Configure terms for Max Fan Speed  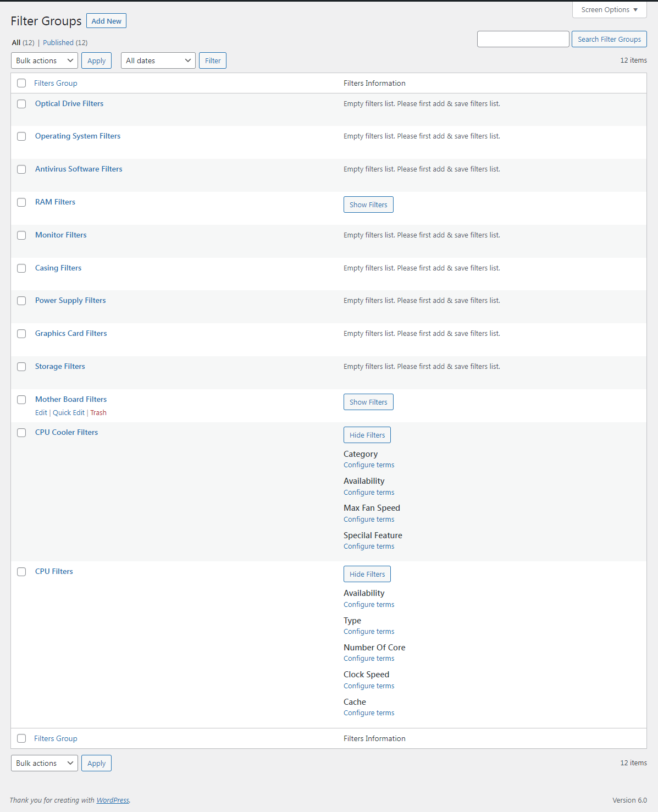(369, 519)
